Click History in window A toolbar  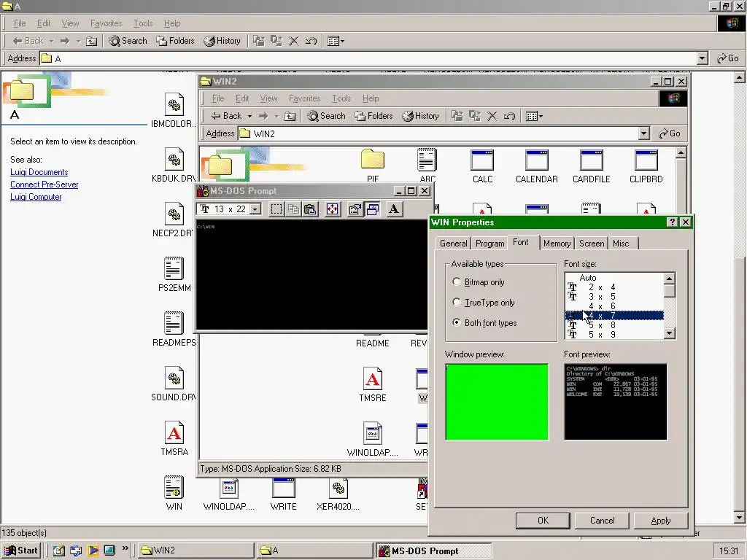coord(222,41)
